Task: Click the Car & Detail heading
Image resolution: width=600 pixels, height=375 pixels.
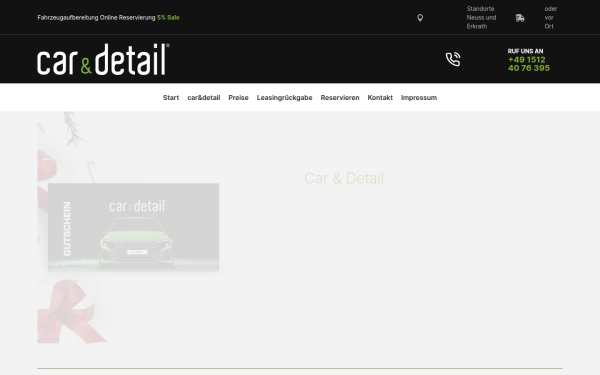Action: coord(344,178)
